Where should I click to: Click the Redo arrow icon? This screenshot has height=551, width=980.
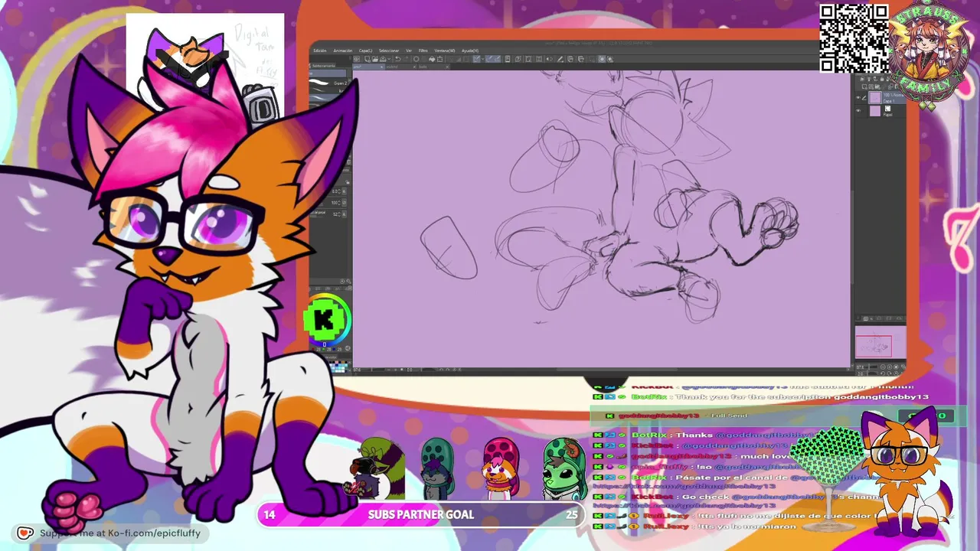click(406, 59)
